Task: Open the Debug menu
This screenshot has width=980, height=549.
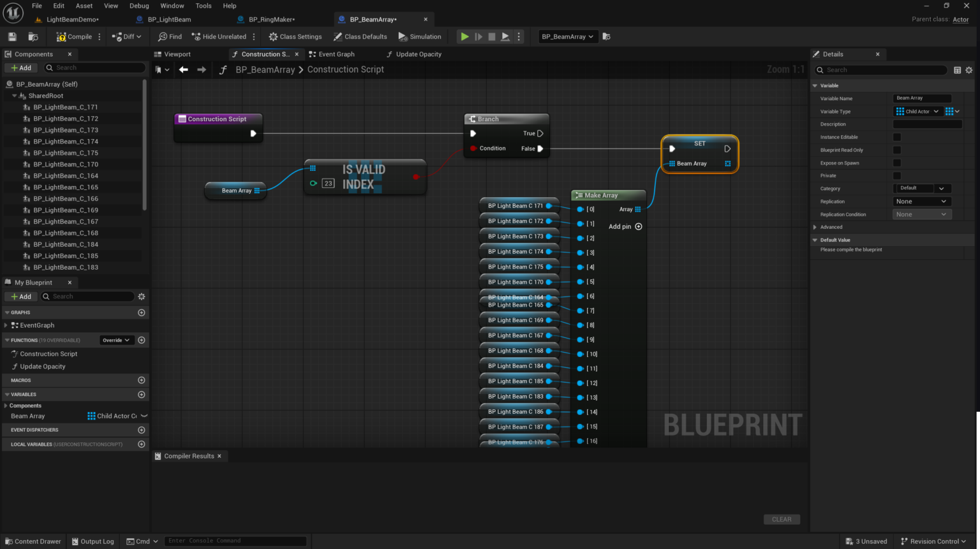Action: 139,6
